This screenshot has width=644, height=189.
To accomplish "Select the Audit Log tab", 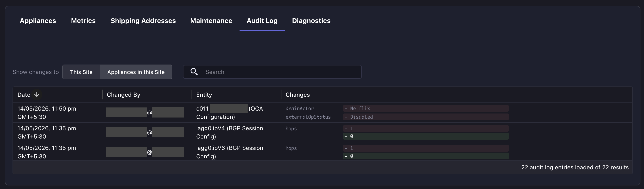I will pyautogui.click(x=262, y=21).
